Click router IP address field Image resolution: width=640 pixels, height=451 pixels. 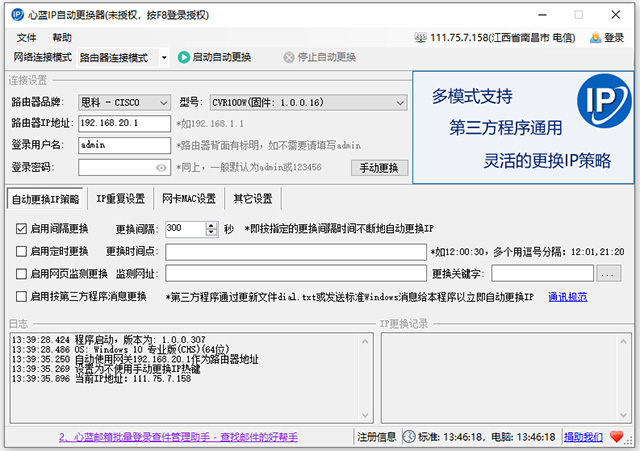pos(124,123)
